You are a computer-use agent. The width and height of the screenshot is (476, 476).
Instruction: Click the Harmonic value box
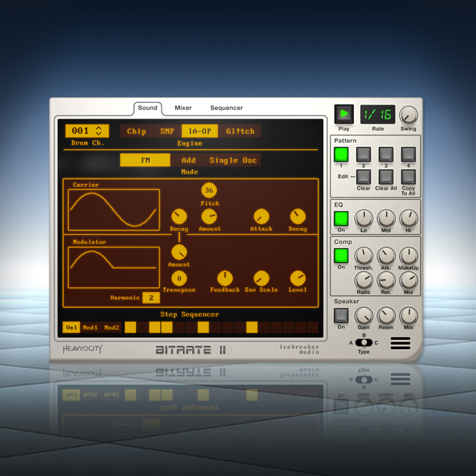coord(151,297)
